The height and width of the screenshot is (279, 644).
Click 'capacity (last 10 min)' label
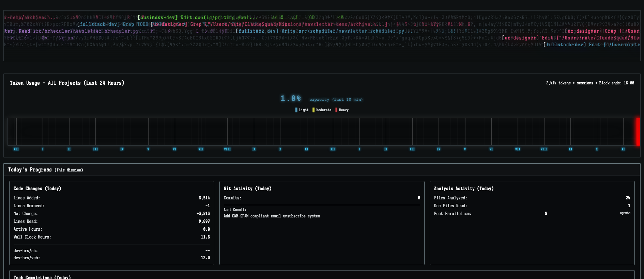tap(336, 100)
